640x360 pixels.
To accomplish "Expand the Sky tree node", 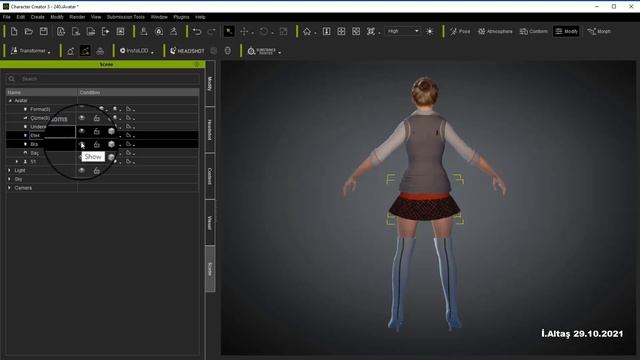I will (9, 179).
